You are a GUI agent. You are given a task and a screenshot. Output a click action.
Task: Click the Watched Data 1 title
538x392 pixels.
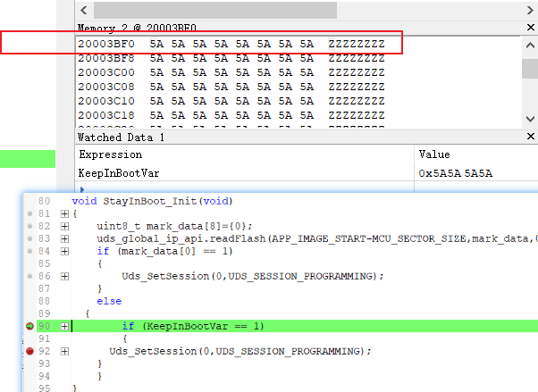(x=121, y=138)
